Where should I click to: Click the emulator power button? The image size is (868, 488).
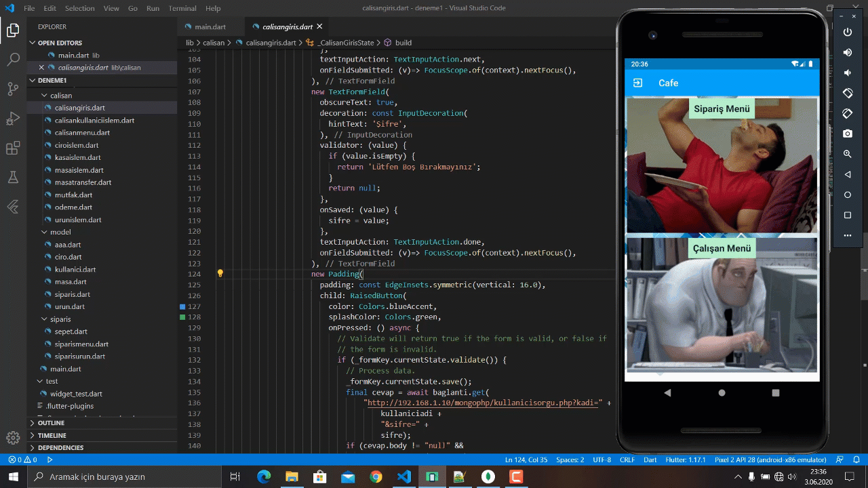[x=847, y=33]
